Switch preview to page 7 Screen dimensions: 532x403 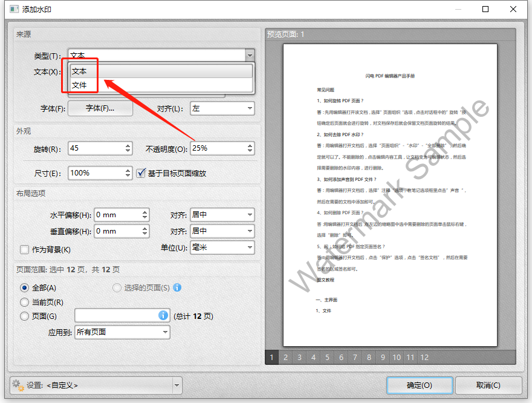click(355, 358)
